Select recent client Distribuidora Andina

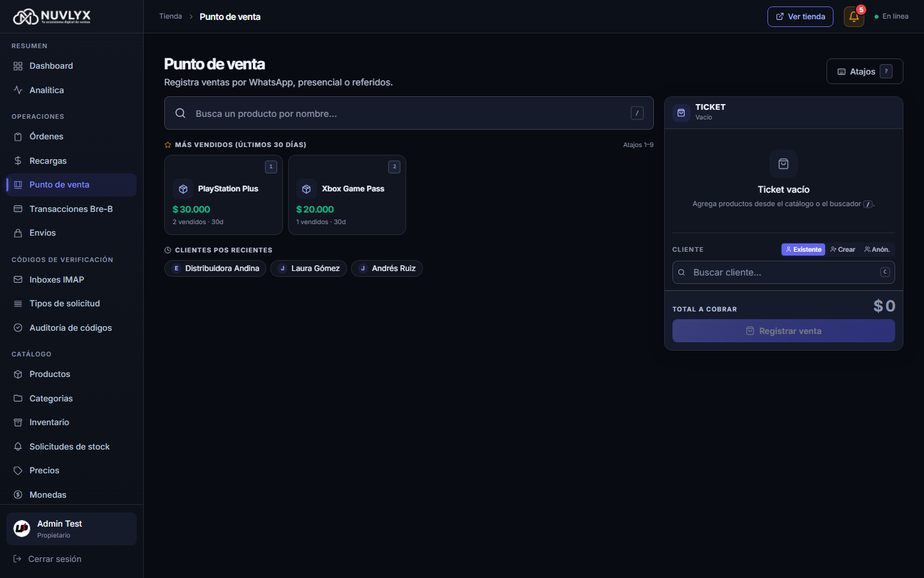coord(216,268)
